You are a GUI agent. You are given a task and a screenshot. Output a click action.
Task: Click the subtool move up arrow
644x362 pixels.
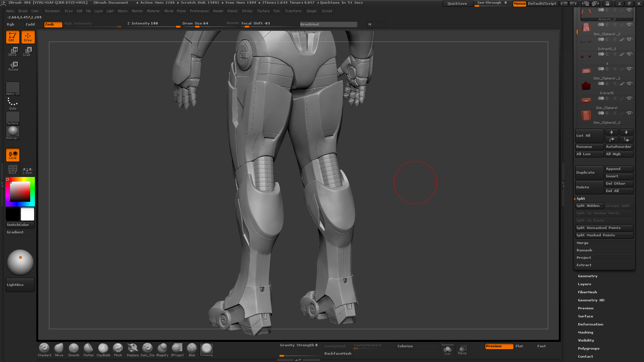click(x=611, y=132)
